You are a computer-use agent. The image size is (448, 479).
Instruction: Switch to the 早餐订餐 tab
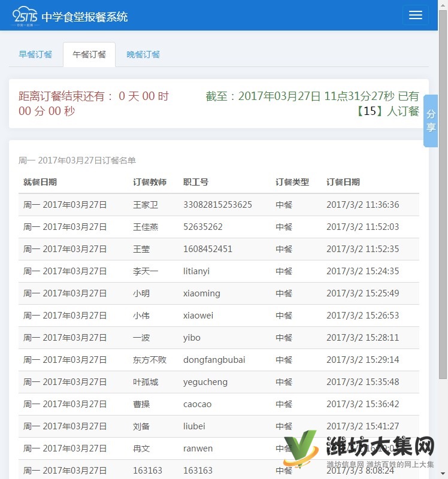click(x=35, y=54)
